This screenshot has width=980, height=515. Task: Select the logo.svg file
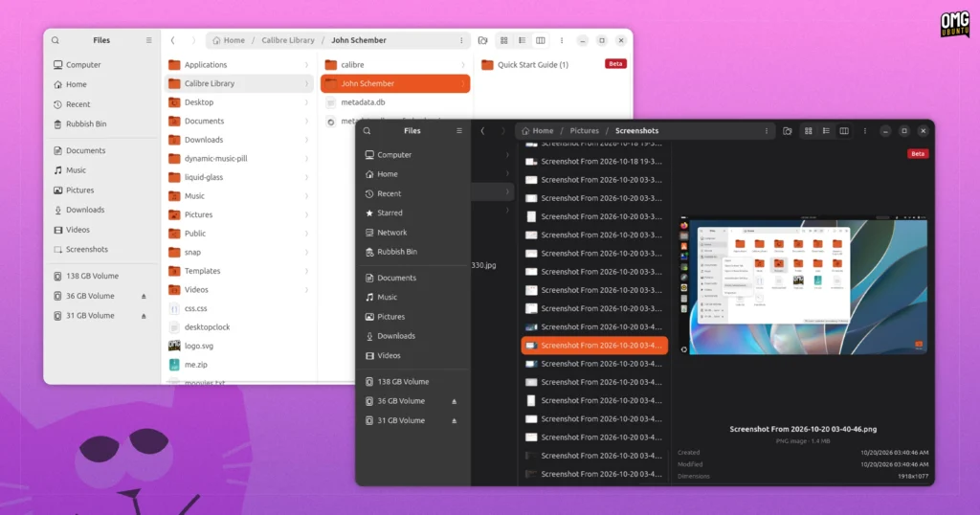238,346
